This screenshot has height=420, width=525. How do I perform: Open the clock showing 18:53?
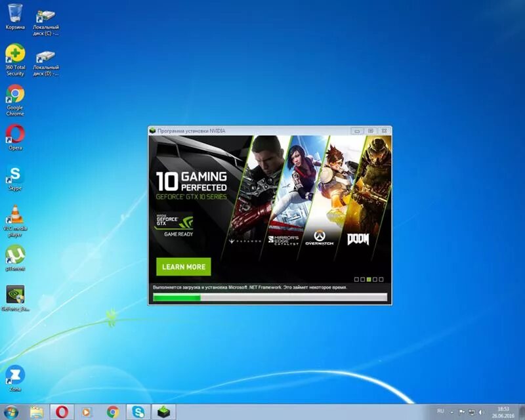(x=503, y=412)
